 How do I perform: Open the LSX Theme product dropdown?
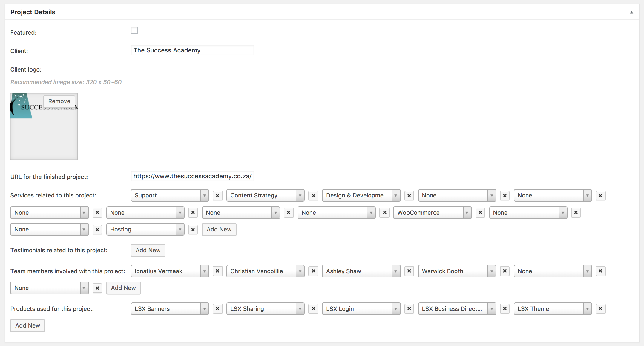tap(553, 309)
